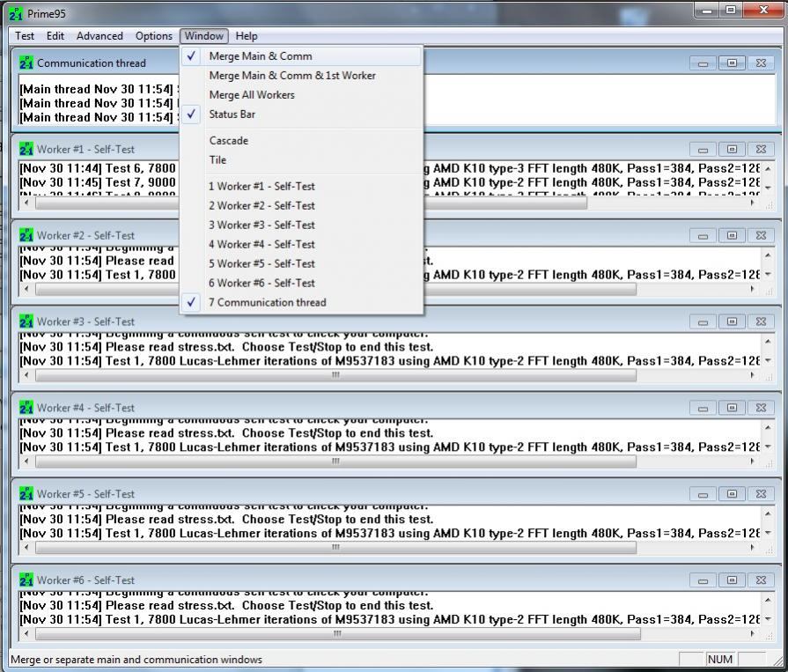Open the Options menu

[154, 36]
